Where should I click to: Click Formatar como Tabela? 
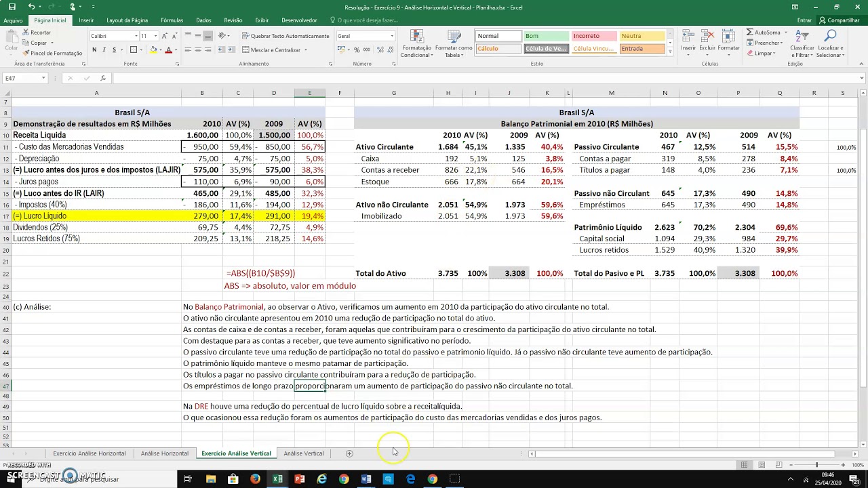point(454,43)
